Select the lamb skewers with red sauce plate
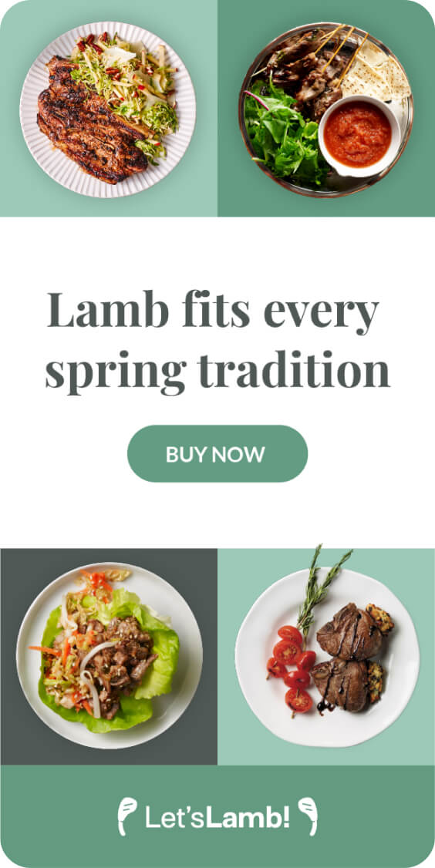 325,109
